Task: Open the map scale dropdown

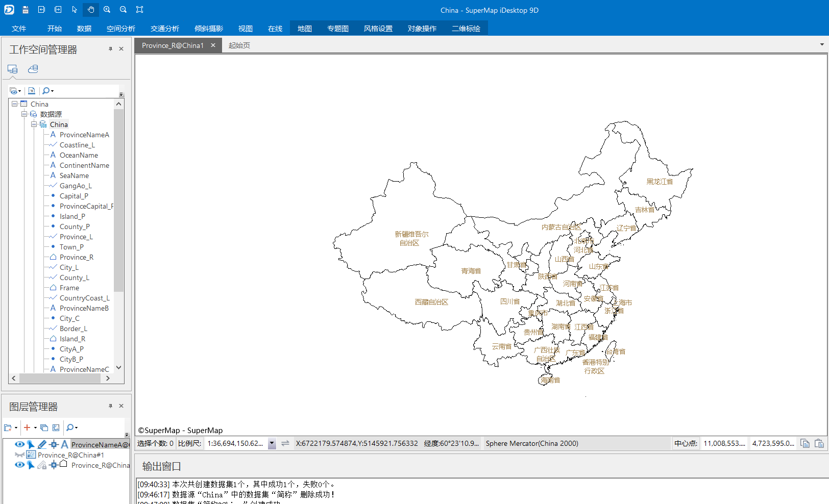Action: 272,444
